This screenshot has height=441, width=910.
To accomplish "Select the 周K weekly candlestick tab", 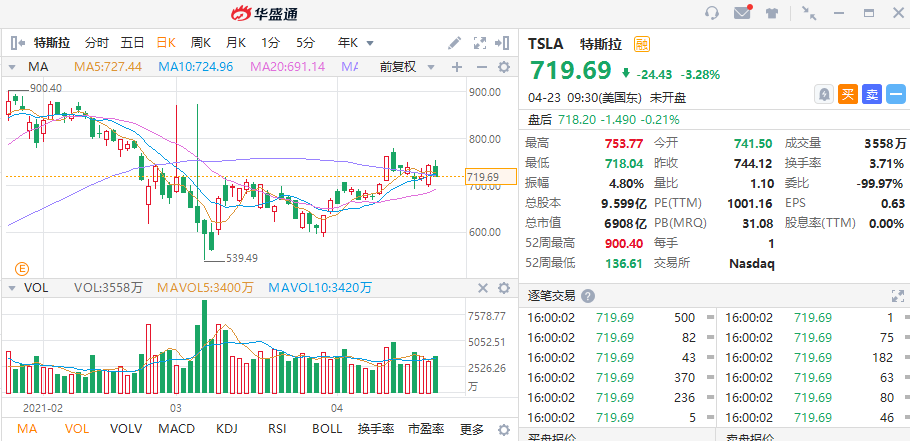I will [x=201, y=42].
